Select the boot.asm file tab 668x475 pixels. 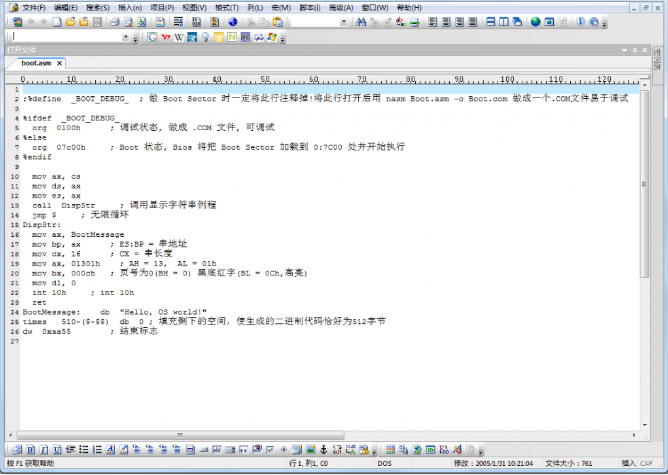[x=36, y=63]
